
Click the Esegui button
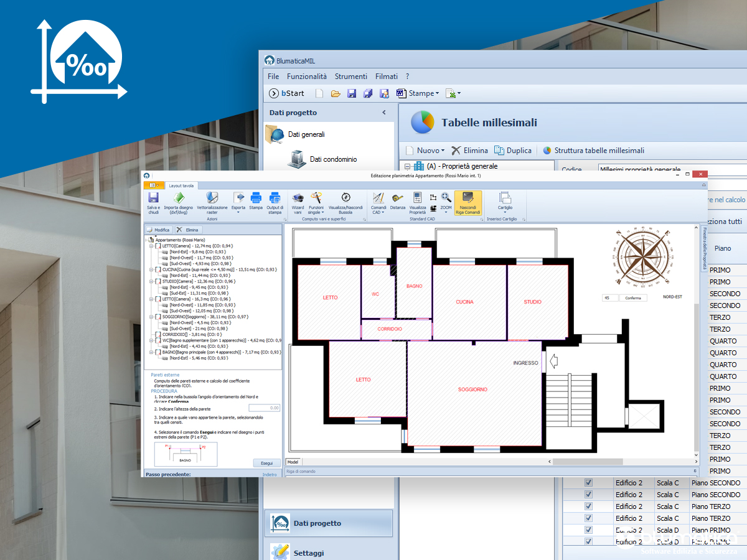(266, 463)
